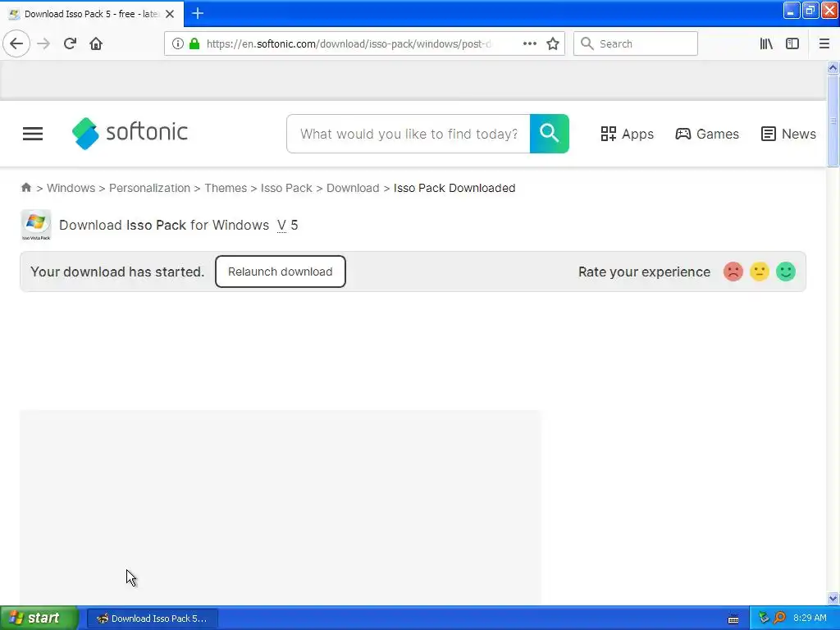840x630 pixels.
Task: Click the vertical scrollbar thumb
Action: [x=833, y=121]
